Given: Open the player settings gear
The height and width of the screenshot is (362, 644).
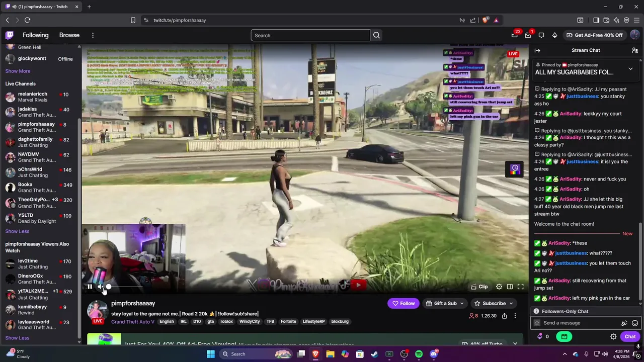Looking at the screenshot, I should [x=499, y=287].
